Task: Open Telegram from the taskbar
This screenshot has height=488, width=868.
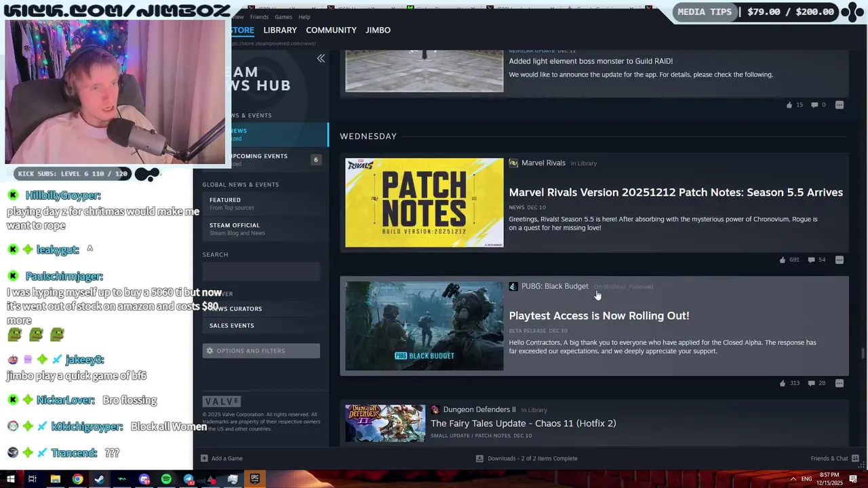Action: click(x=189, y=479)
